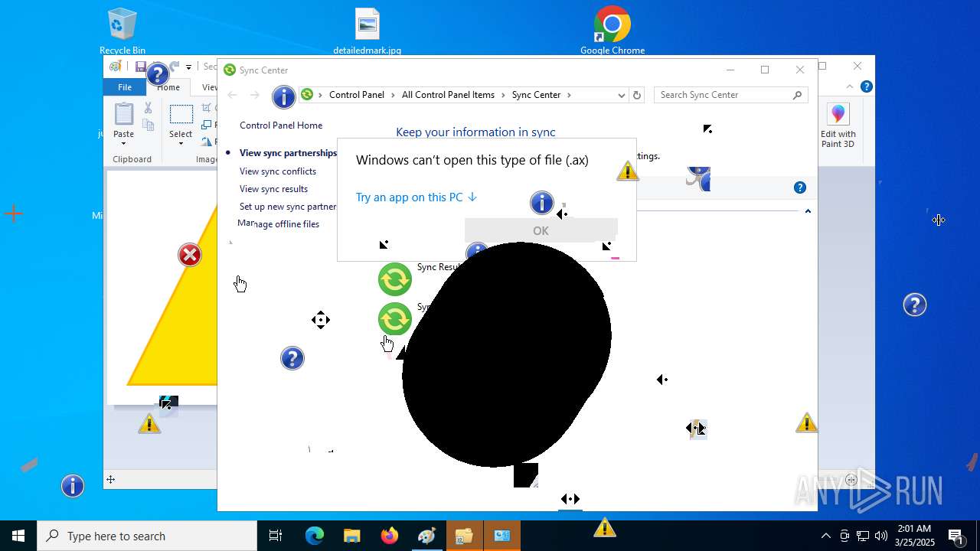This screenshot has width=980, height=551.
Task: Click the Sync Center title bar icon
Action: pyautogui.click(x=230, y=70)
